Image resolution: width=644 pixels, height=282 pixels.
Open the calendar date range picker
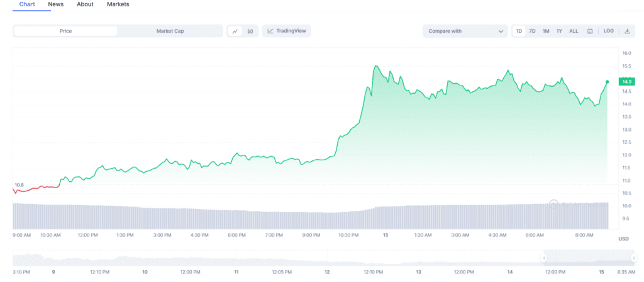[x=590, y=31]
